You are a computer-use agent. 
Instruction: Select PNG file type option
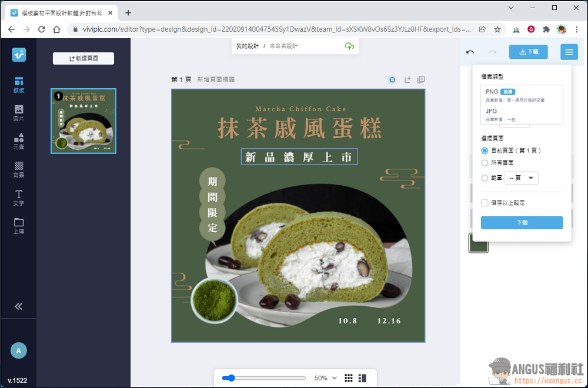522,95
